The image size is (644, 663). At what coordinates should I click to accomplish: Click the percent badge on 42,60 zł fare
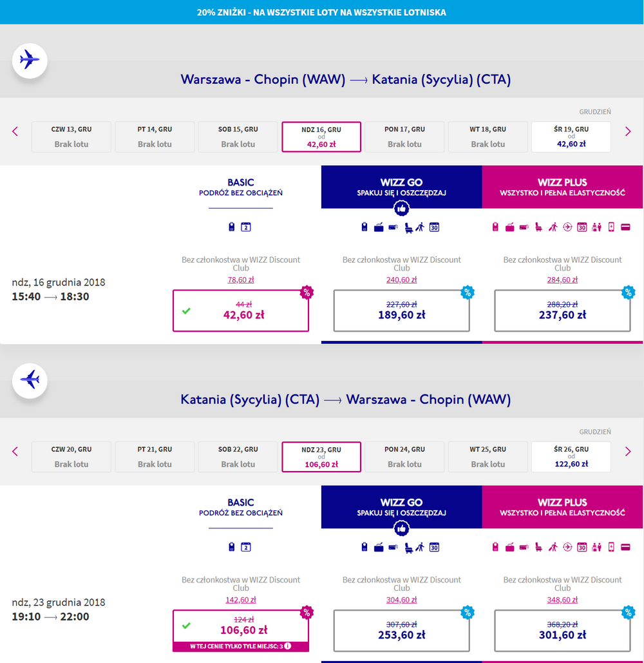(307, 292)
